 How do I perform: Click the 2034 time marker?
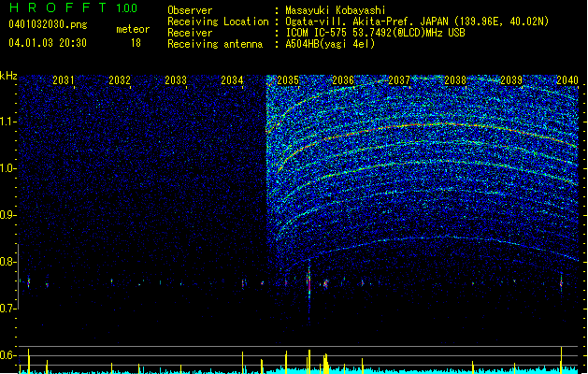point(232,80)
